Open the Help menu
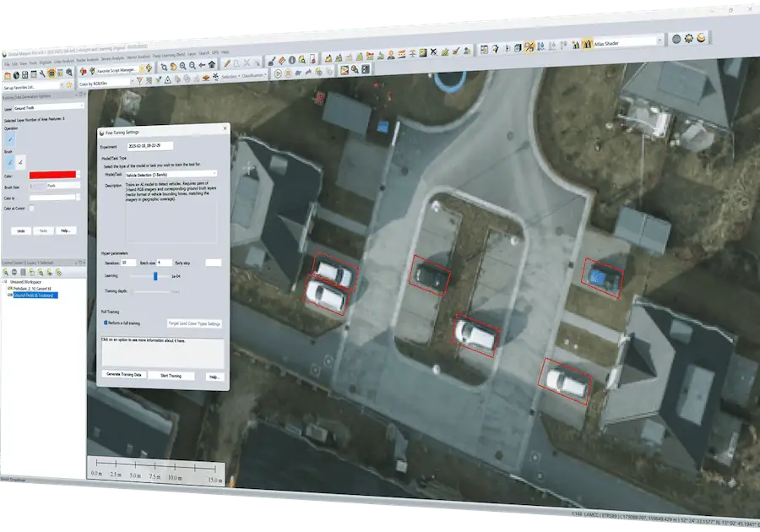This screenshot has height=532, width=760. 225,52
